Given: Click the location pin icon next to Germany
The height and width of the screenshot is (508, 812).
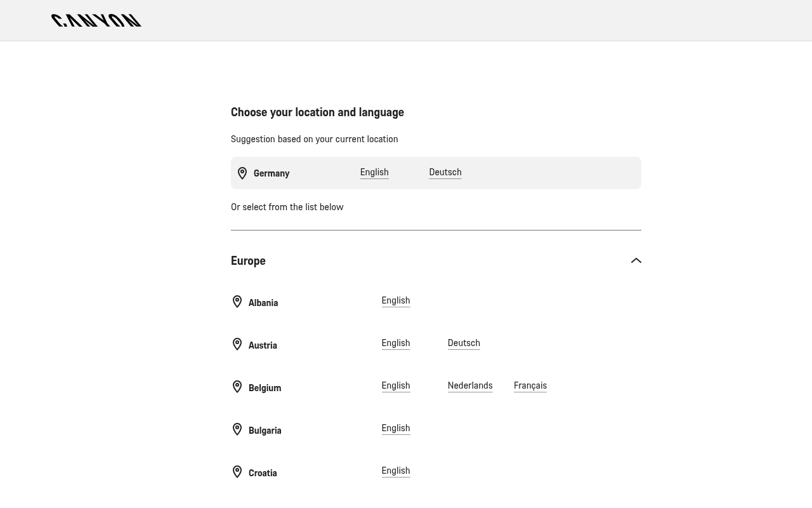Looking at the screenshot, I should coord(242,173).
